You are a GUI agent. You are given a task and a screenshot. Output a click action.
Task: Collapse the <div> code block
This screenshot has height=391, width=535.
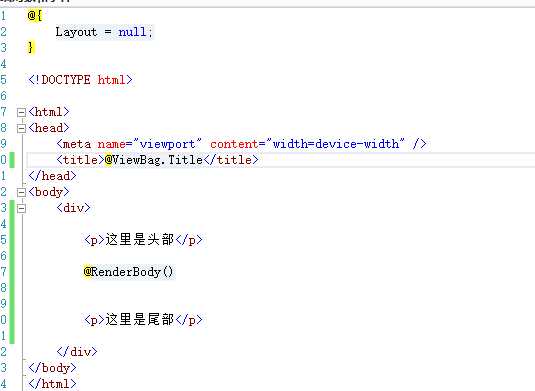tap(21, 208)
